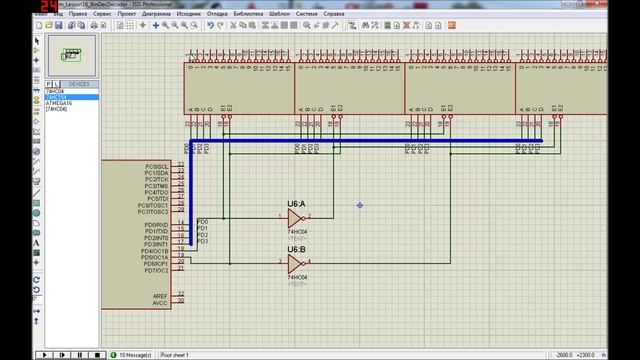Select the Buses mode tool
This screenshot has width=640, height=360.
point(37,90)
